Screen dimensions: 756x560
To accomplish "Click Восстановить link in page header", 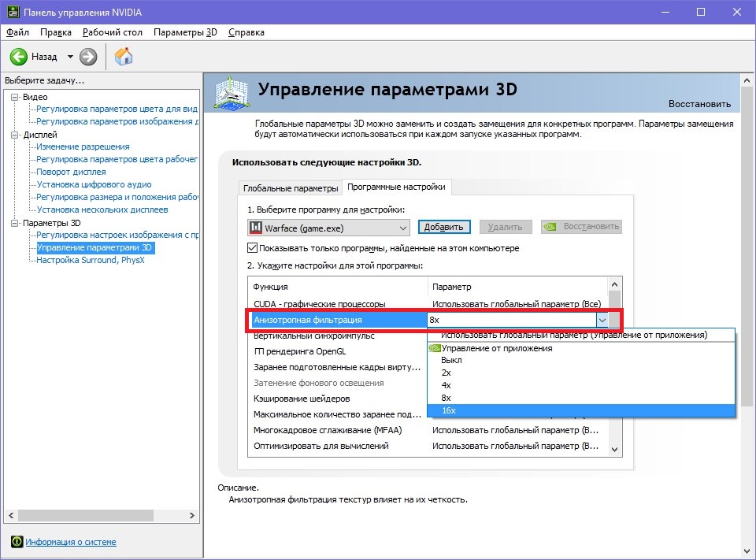I will 699,104.
